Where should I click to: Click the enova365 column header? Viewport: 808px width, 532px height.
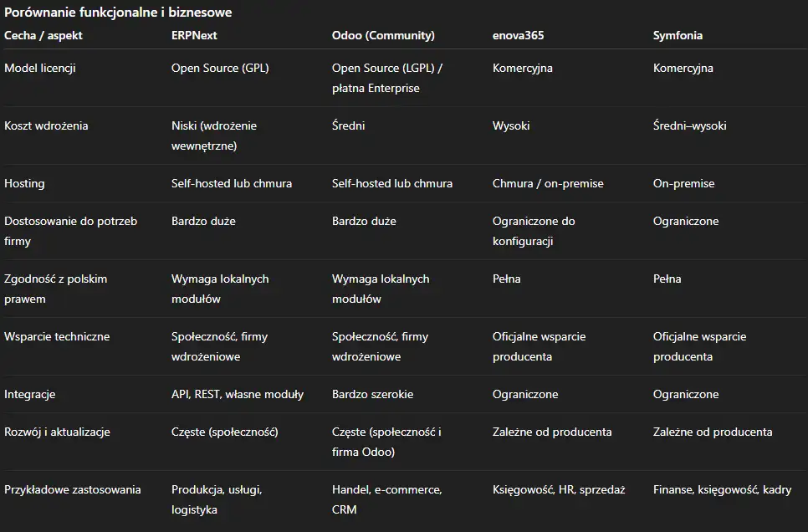click(x=519, y=36)
